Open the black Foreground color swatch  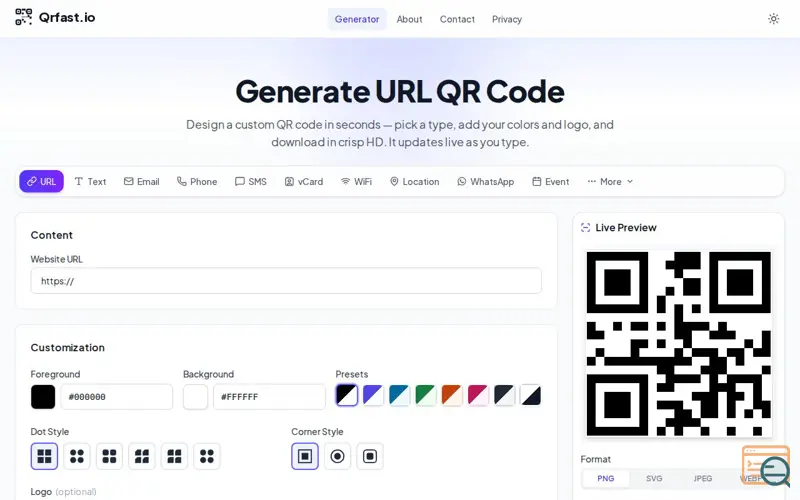coord(43,396)
